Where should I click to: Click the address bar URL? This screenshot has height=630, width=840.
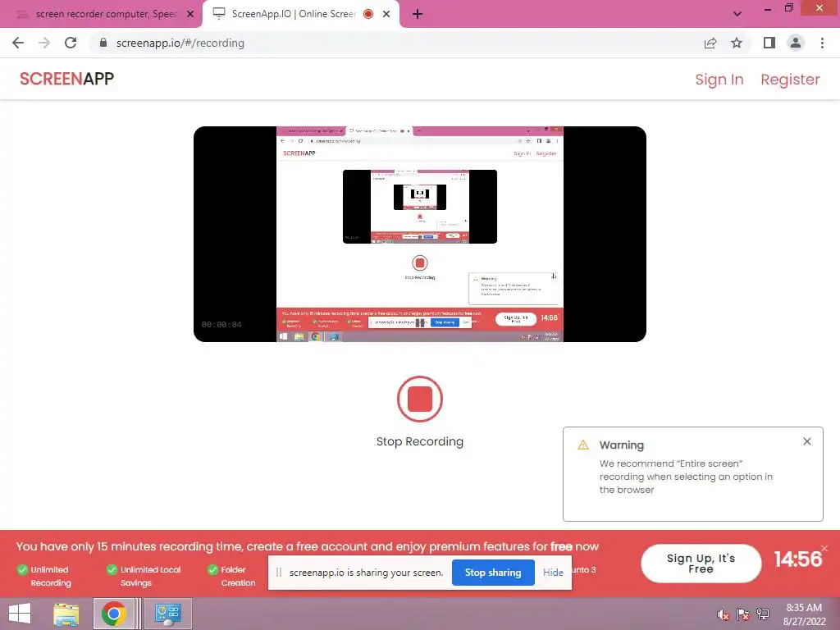point(180,43)
